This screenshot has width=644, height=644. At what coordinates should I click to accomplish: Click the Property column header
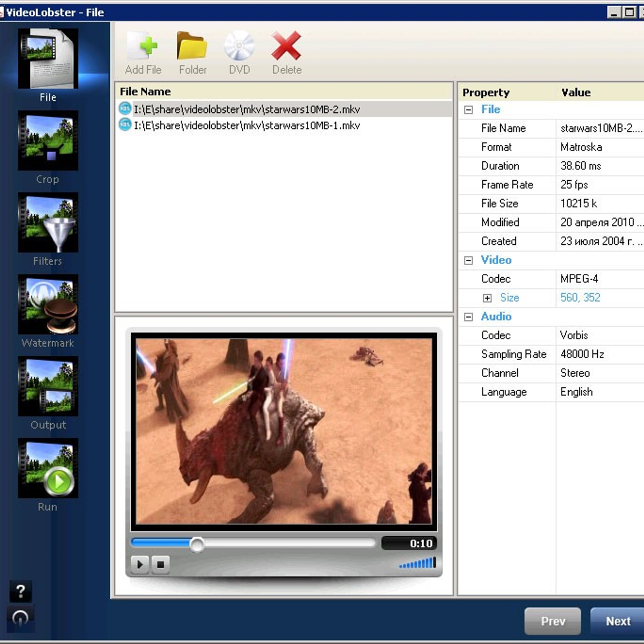pyautogui.click(x=507, y=92)
